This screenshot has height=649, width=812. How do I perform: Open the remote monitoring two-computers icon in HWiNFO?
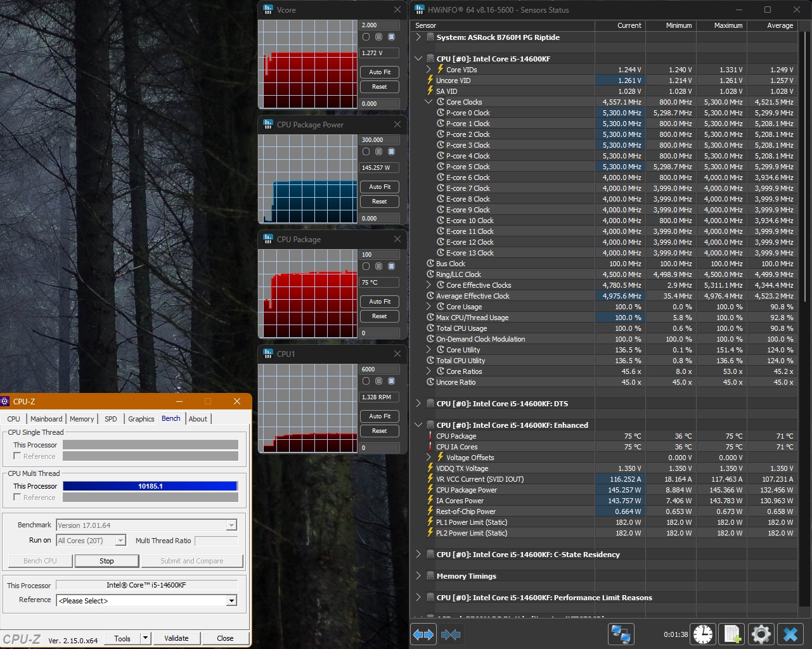[621, 634]
